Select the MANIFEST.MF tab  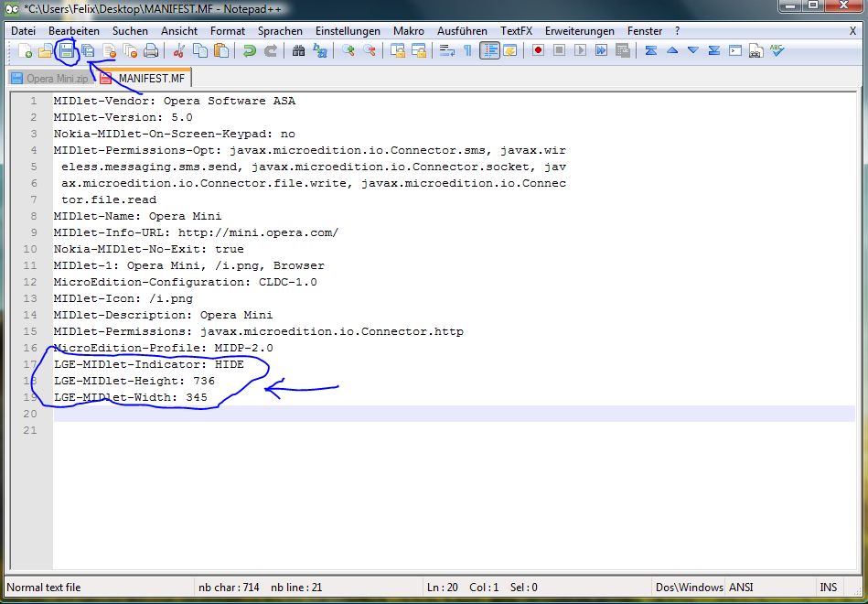coord(144,78)
